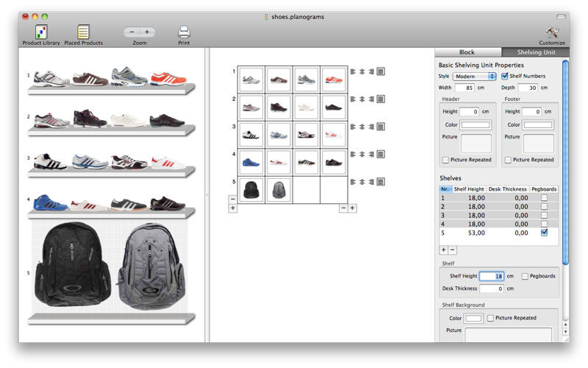The height and width of the screenshot is (368, 588).
Task: Align shelf 5 products to the right
Action: pos(371,182)
